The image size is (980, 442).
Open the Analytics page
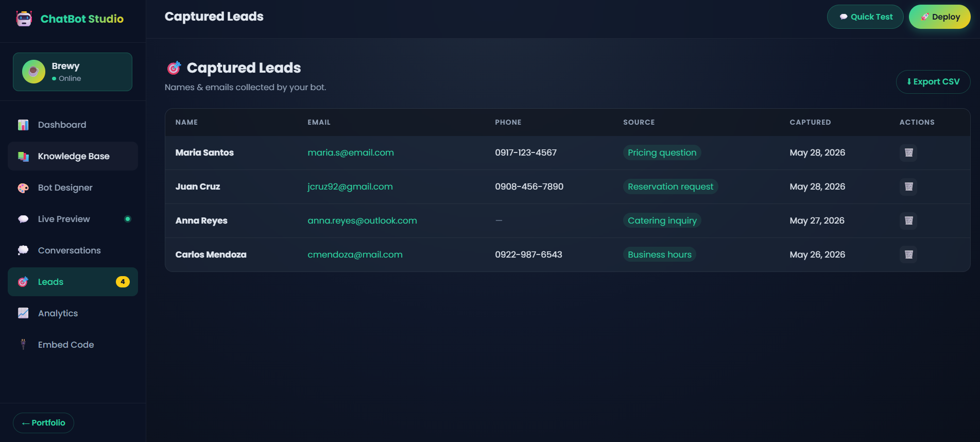pos(73,313)
